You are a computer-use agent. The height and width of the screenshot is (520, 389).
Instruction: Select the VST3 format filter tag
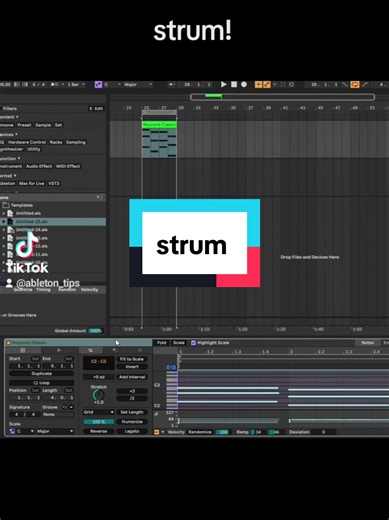click(54, 183)
